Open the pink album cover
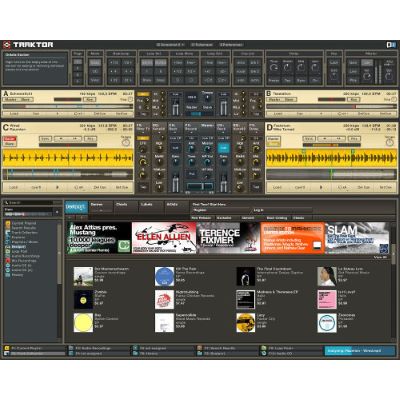 click(327, 299)
